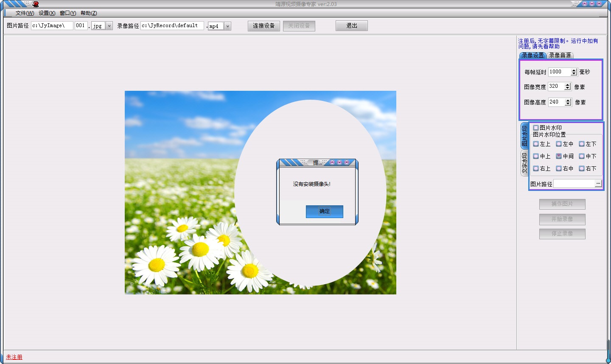Increase the 每帧延时 value with up arrow
The width and height of the screenshot is (611, 364).
click(x=574, y=70)
